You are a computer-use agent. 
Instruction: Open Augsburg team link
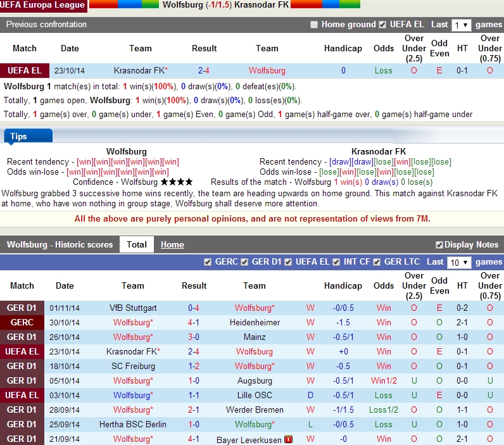255,380
